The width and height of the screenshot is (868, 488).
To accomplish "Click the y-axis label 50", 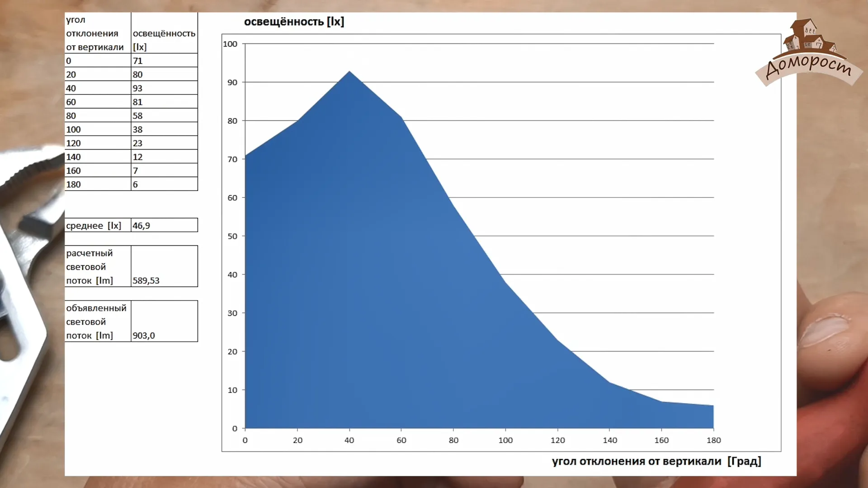I will [x=232, y=236].
